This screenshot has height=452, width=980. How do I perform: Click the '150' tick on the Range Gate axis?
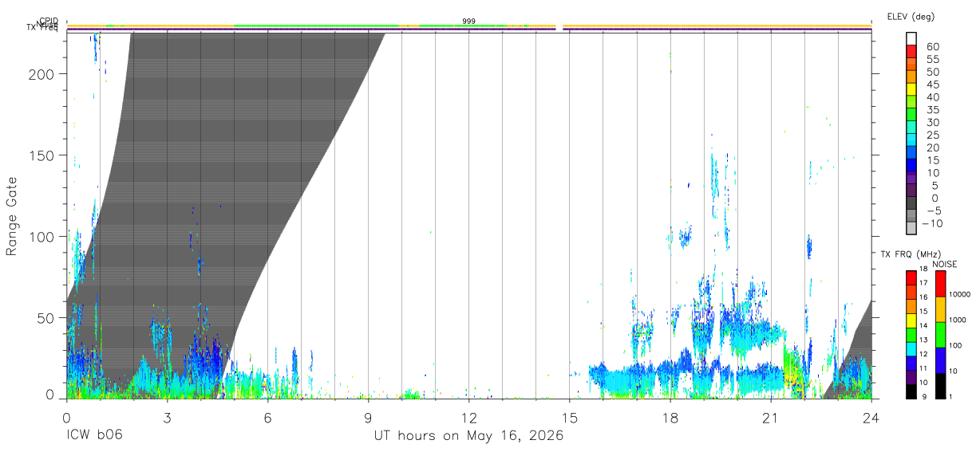click(x=44, y=155)
